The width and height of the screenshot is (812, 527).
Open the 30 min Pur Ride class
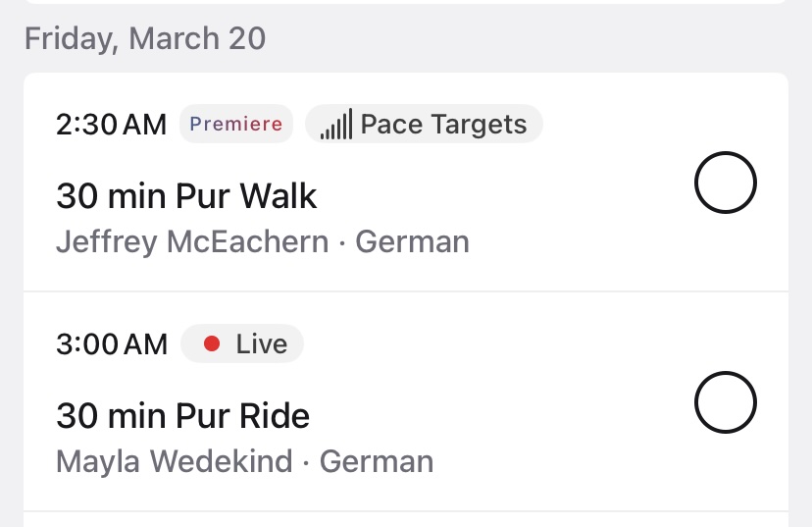tap(182, 416)
